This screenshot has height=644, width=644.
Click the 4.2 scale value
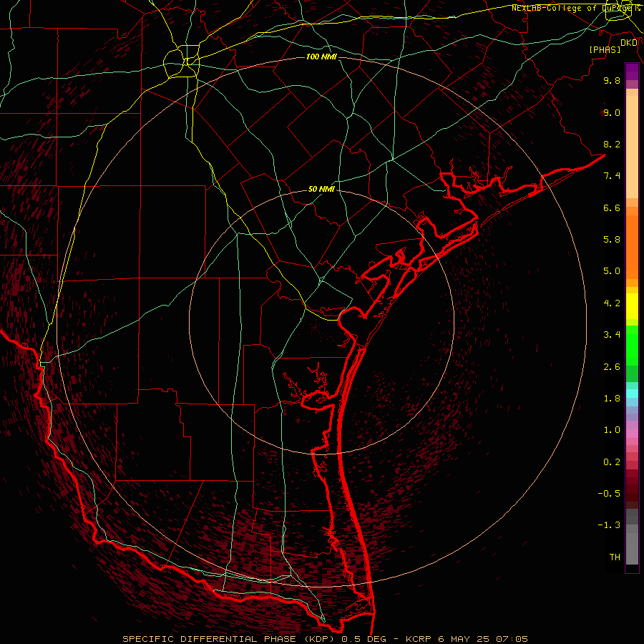pos(612,303)
